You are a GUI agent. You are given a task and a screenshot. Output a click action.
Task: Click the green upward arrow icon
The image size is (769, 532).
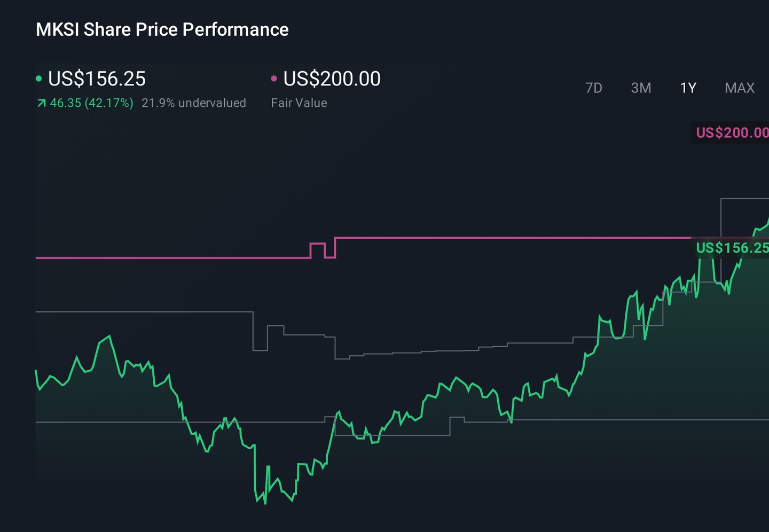tap(41, 103)
